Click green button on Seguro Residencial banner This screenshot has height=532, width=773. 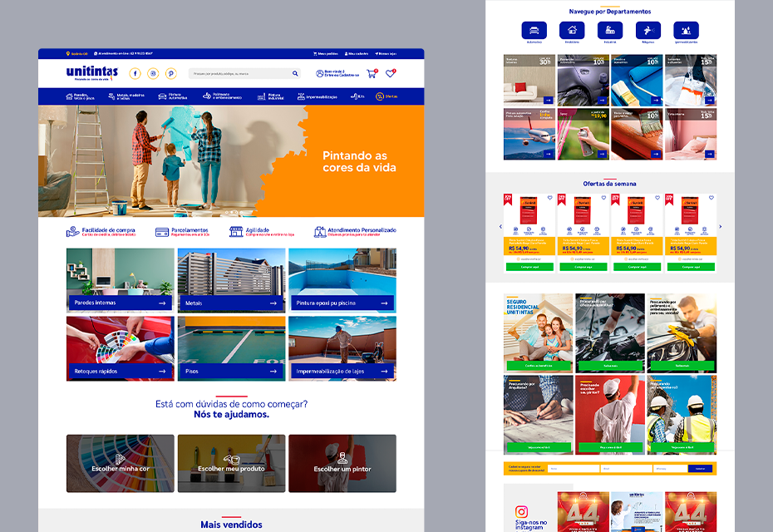pos(539,366)
